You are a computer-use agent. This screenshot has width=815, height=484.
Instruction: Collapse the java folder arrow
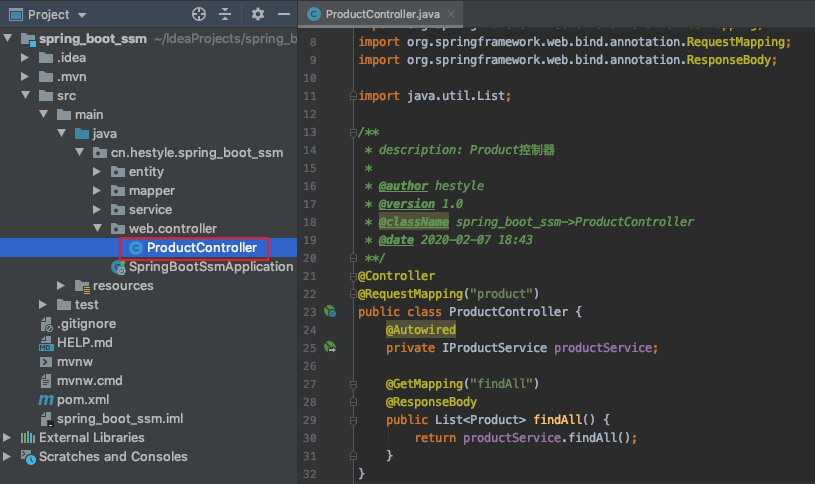click(62, 133)
